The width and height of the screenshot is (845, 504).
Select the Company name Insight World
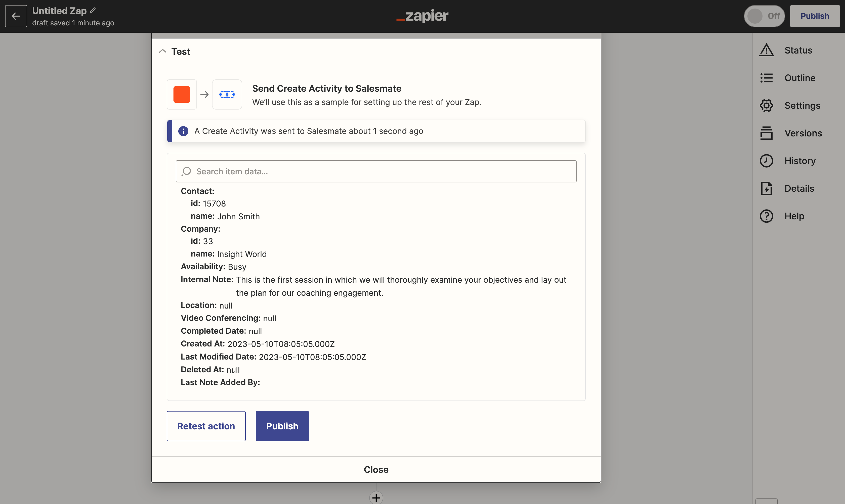(242, 254)
